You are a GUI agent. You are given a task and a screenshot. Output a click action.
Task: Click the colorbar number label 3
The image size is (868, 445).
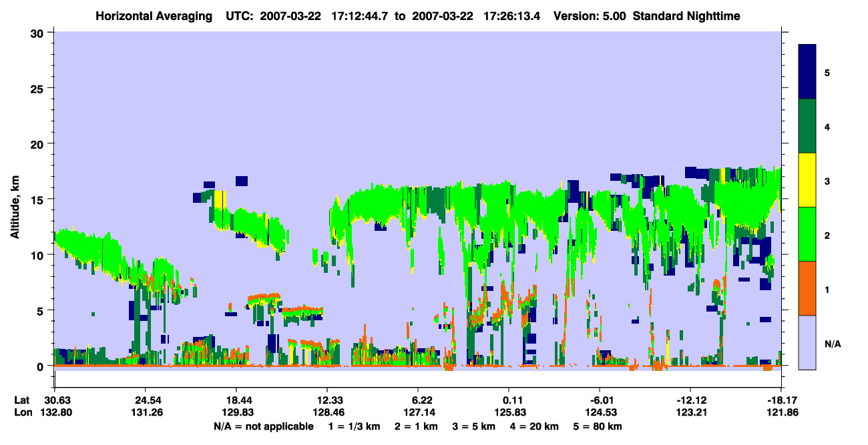[x=827, y=181]
